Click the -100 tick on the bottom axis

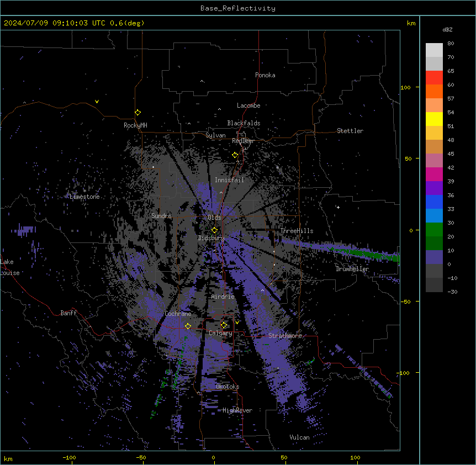pos(69,457)
